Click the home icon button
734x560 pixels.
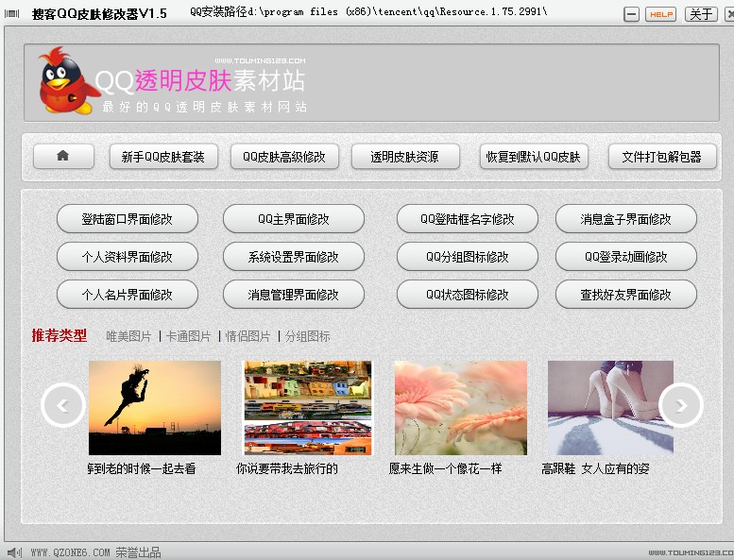[x=63, y=157]
